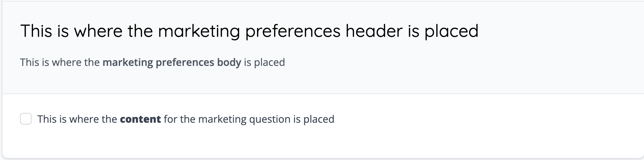The image size is (644, 160).
Task: Click "for the" in the checkbox label
Action: coord(179,119)
